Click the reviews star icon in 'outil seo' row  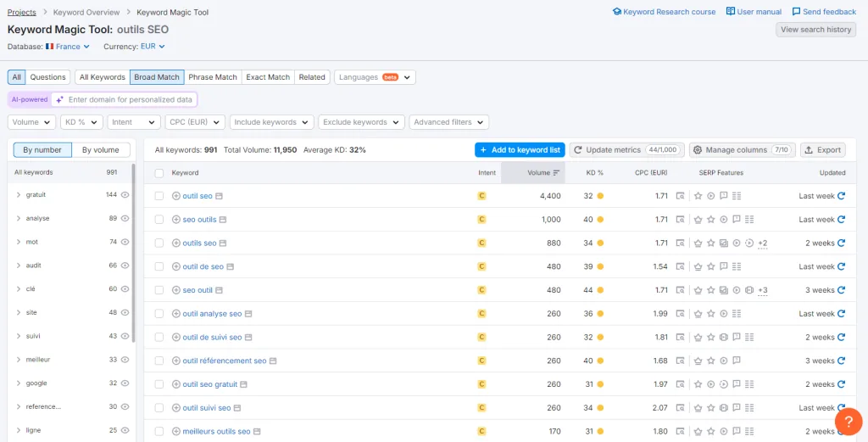point(698,196)
